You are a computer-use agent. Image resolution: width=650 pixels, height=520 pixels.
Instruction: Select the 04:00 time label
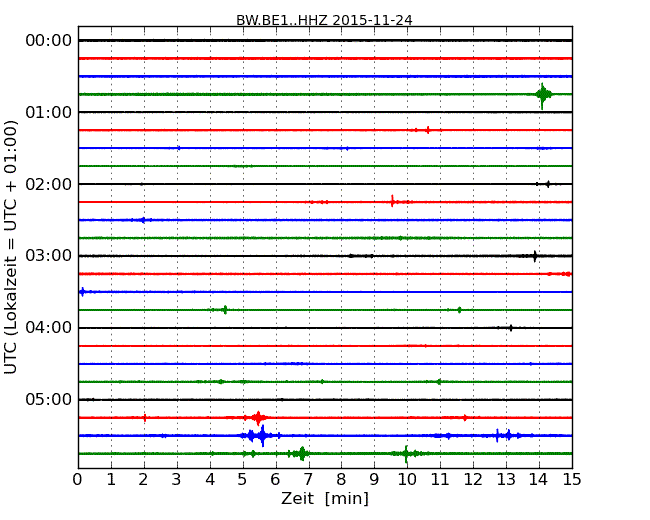tap(49, 328)
